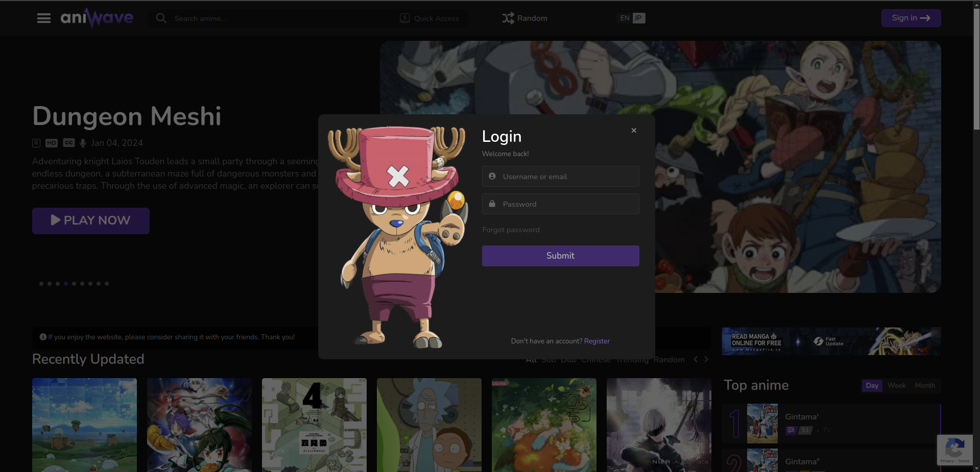
Task: Switch title language to JP
Action: (x=638, y=18)
